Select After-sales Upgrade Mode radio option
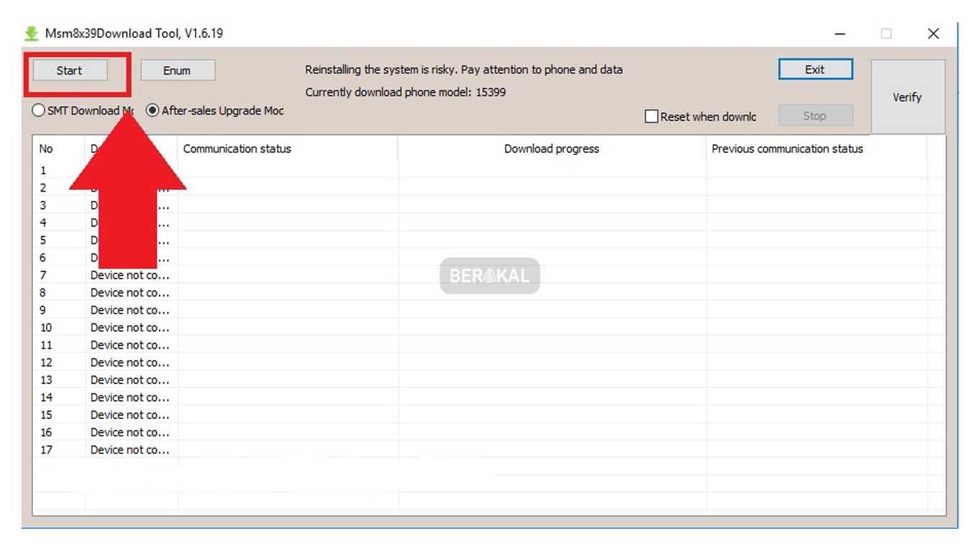The height and width of the screenshot is (551, 980). tap(152, 110)
